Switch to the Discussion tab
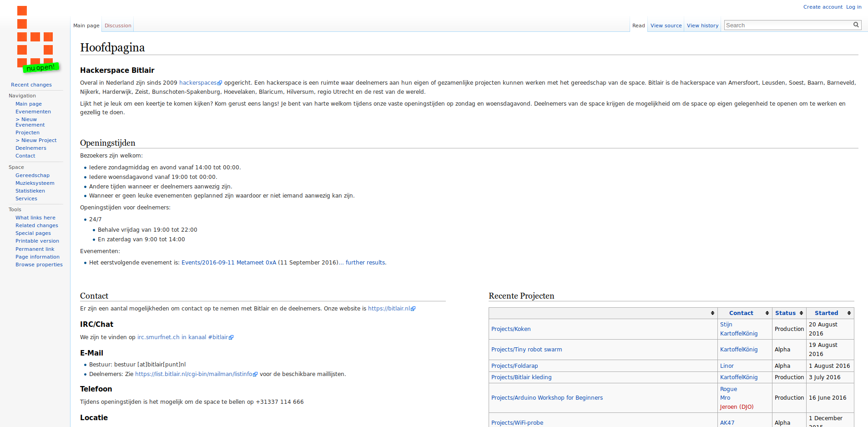 [118, 26]
